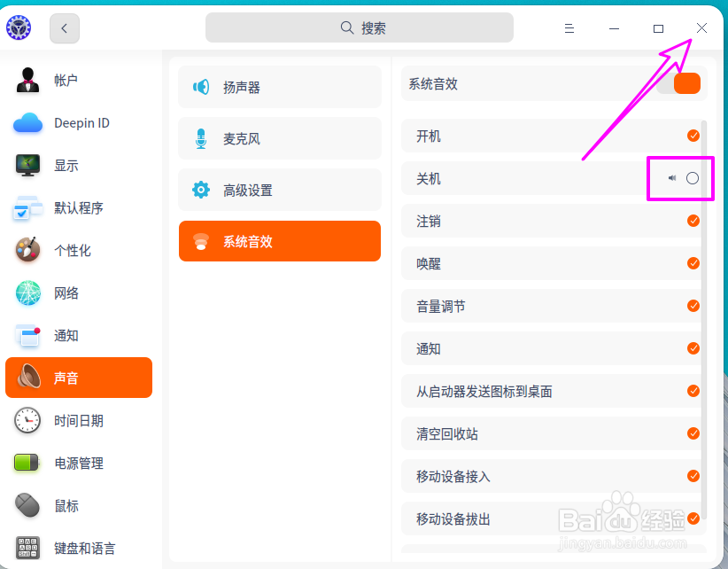Uncheck the 移动设备接入 sound effect

coord(693,476)
